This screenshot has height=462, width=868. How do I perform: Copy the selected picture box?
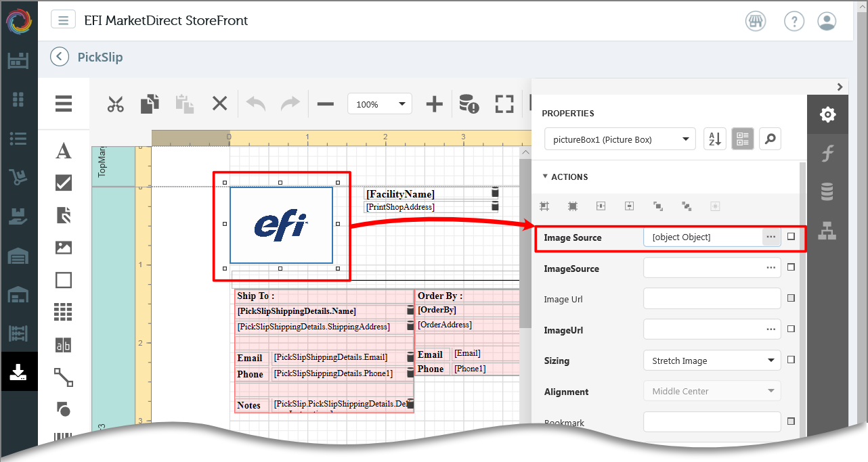pos(150,104)
